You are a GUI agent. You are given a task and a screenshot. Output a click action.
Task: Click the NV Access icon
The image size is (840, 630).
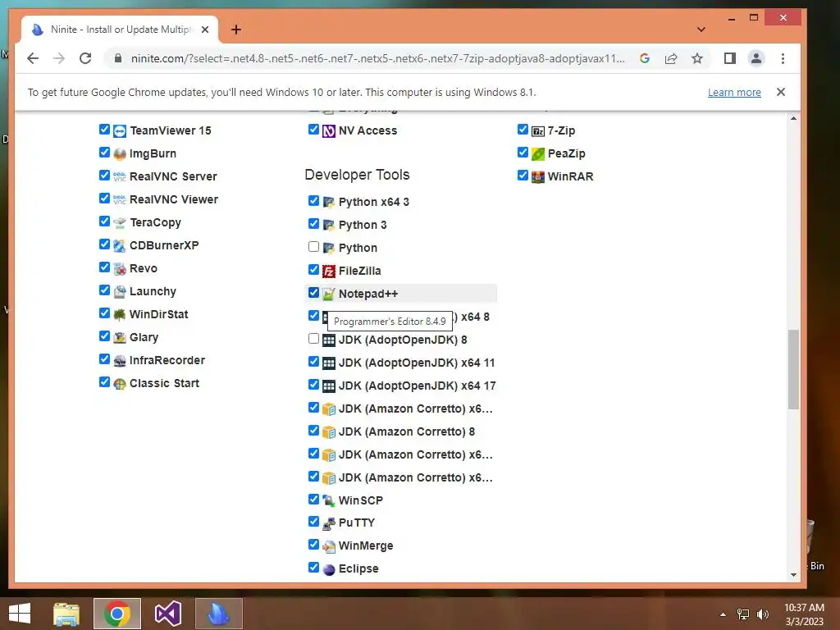tap(329, 130)
